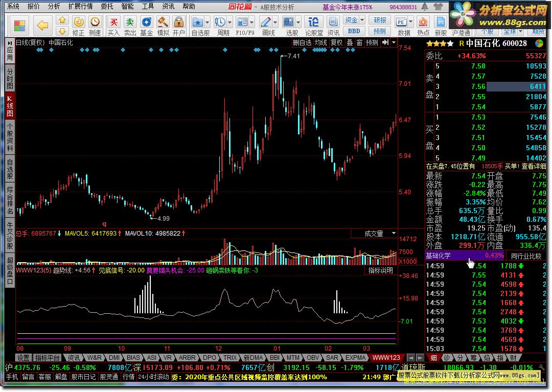
Task: Open the 系统 menu
Action: tap(13, 6)
